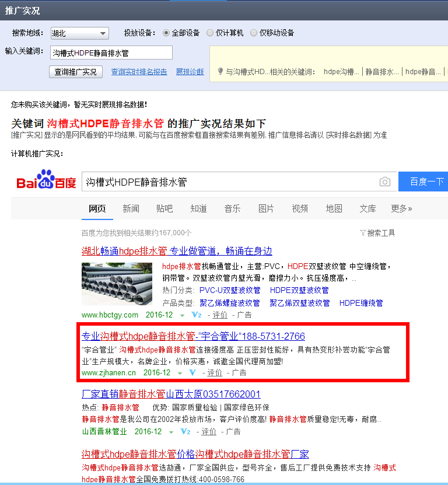Screen dimensions: 448x485
Task: Click 评价 for the 山西晋林管业 result
Action: 209,431
